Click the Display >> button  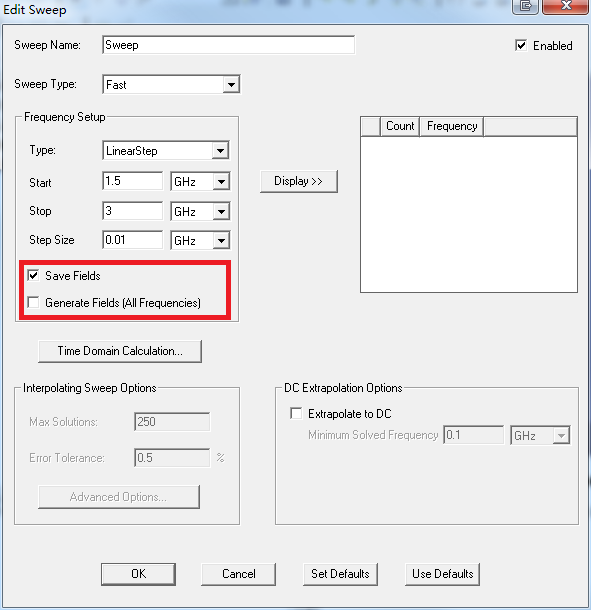pos(298,181)
